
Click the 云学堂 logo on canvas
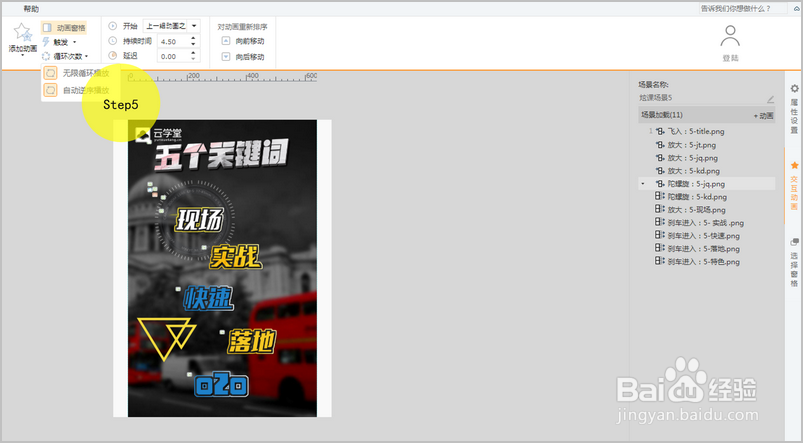point(158,135)
